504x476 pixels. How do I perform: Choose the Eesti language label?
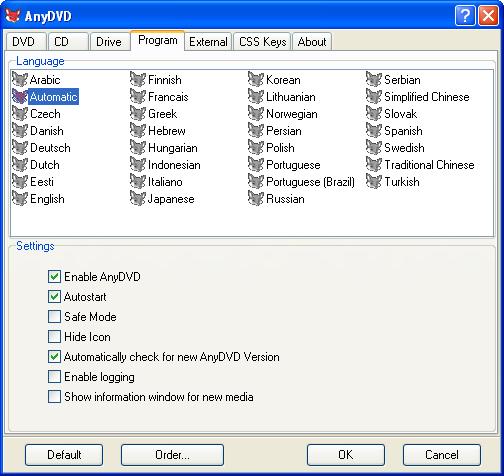[42, 182]
